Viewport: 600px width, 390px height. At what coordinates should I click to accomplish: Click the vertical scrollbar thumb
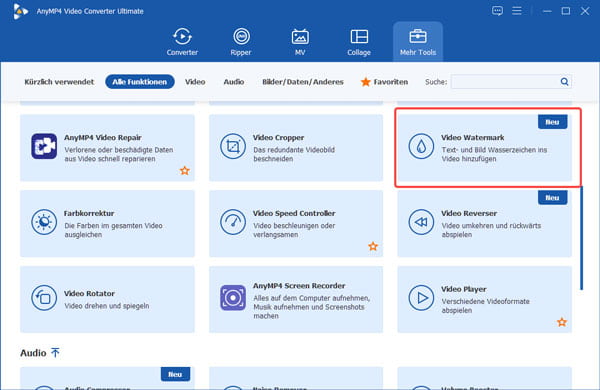click(x=581, y=237)
